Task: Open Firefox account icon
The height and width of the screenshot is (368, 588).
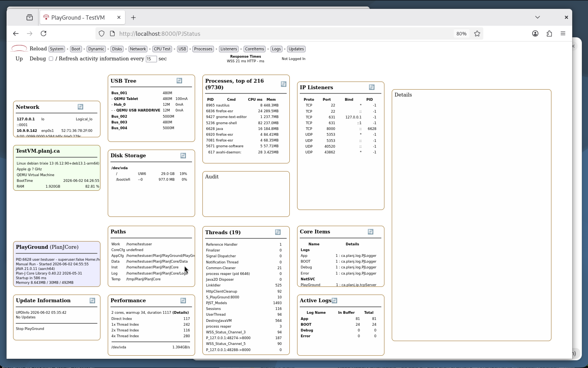Action: (x=535, y=34)
